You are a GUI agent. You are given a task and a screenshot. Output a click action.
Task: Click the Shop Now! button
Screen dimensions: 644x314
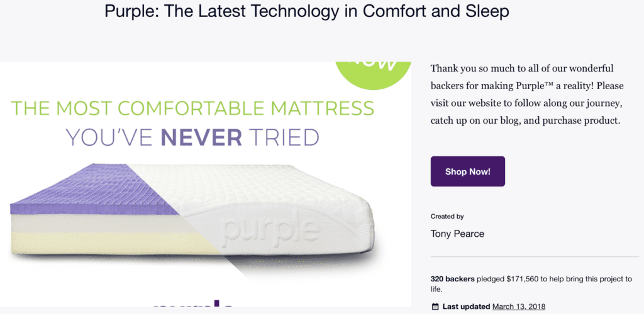(467, 171)
